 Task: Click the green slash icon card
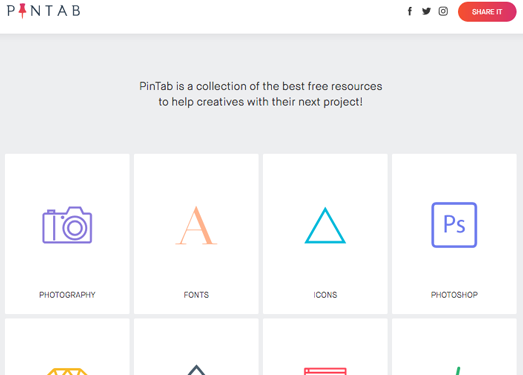(454, 347)
